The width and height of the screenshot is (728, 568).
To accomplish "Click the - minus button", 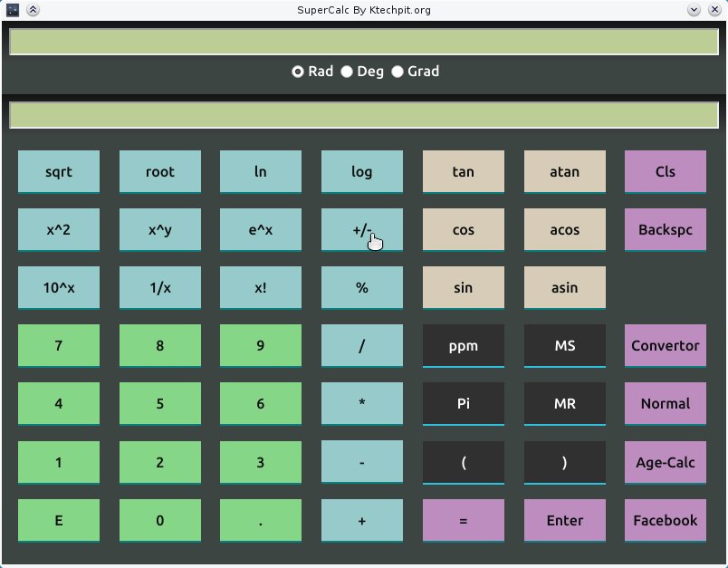I will pyautogui.click(x=362, y=463).
